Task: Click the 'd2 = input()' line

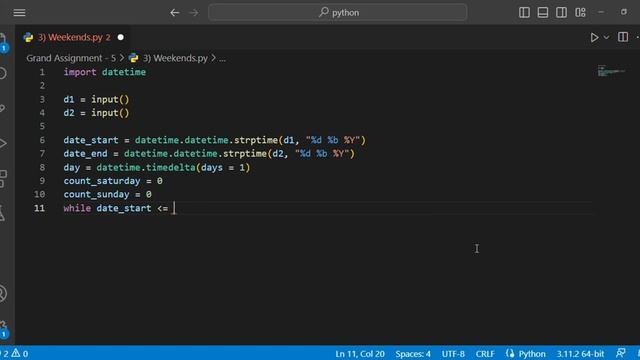Action: click(x=96, y=113)
